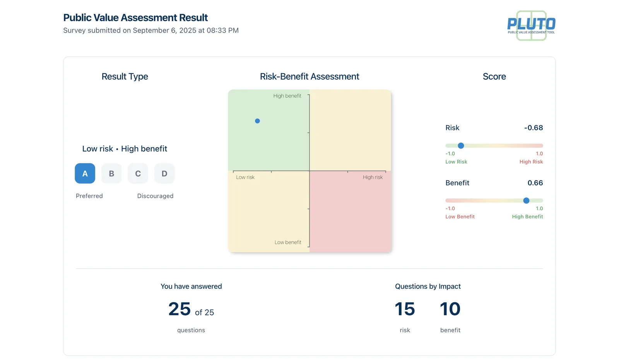
Task: Click the Result Type heading
Action: tap(125, 77)
